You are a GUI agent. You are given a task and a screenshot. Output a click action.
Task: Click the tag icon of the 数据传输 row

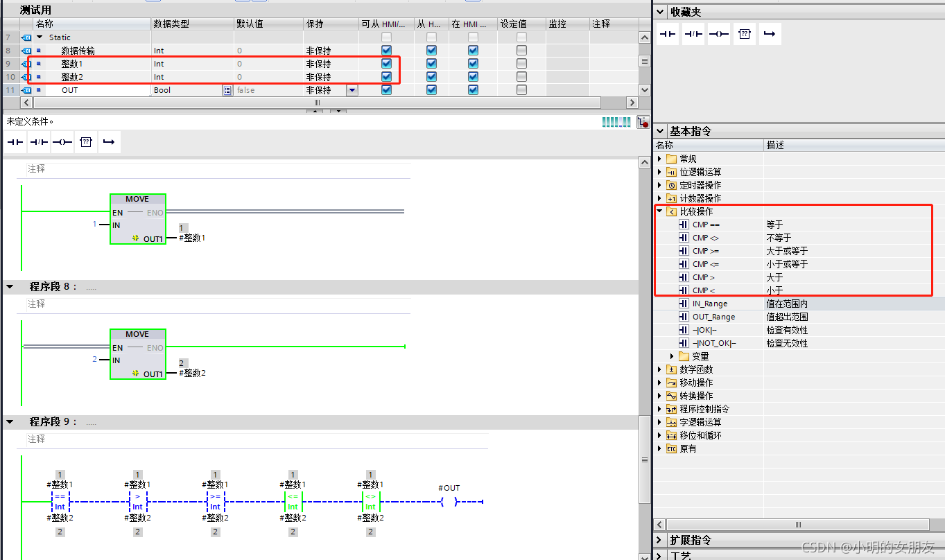pos(27,51)
